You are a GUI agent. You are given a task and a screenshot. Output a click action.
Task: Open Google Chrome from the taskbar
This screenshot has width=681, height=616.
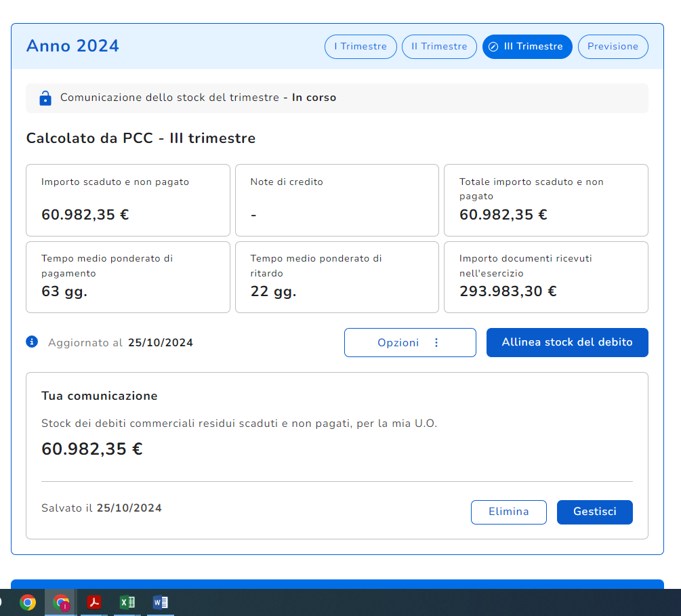(x=28, y=602)
